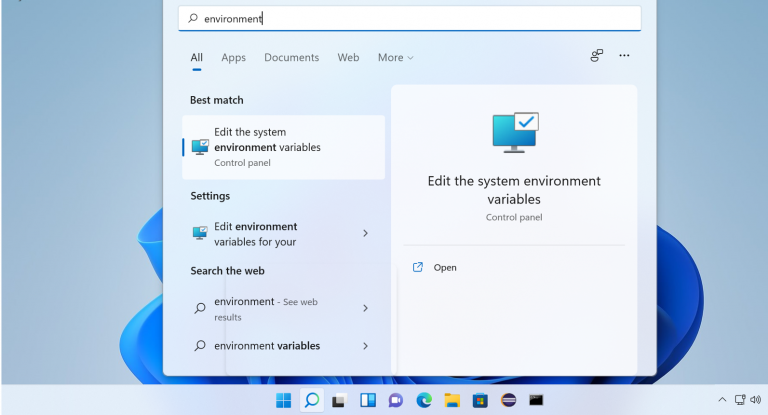Switch to the Documents search tab
This screenshot has height=415, width=768.
(291, 58)
